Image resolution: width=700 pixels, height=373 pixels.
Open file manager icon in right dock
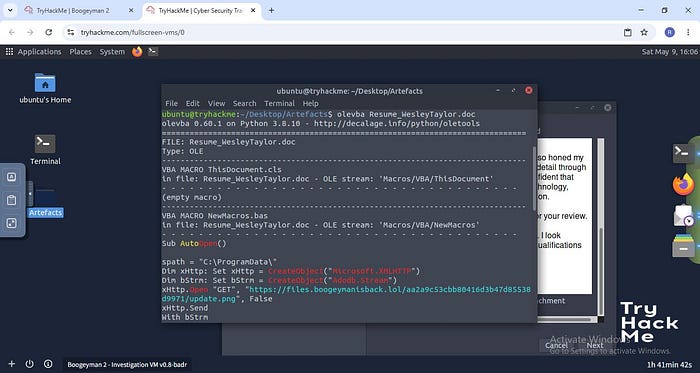pyautogui.click(x=683, y=246)
